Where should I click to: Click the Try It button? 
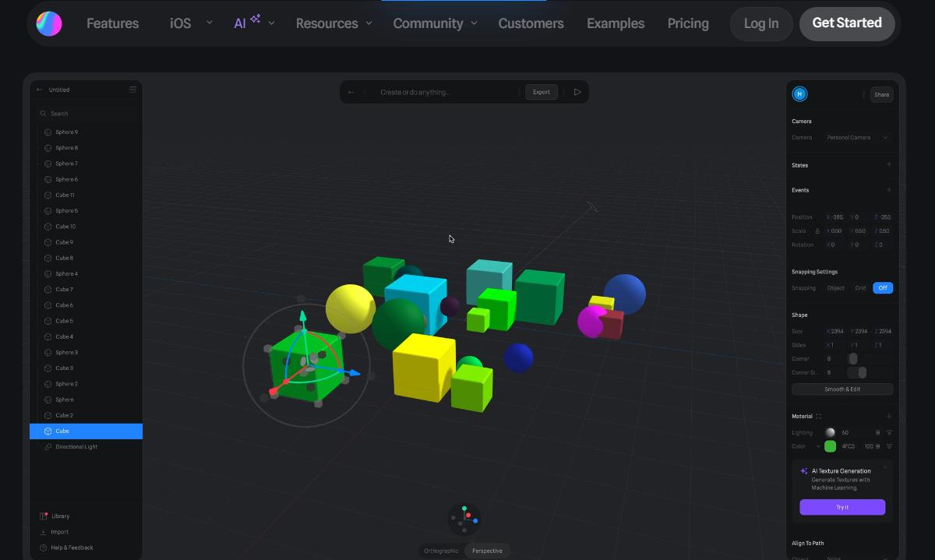coord(842,507)
